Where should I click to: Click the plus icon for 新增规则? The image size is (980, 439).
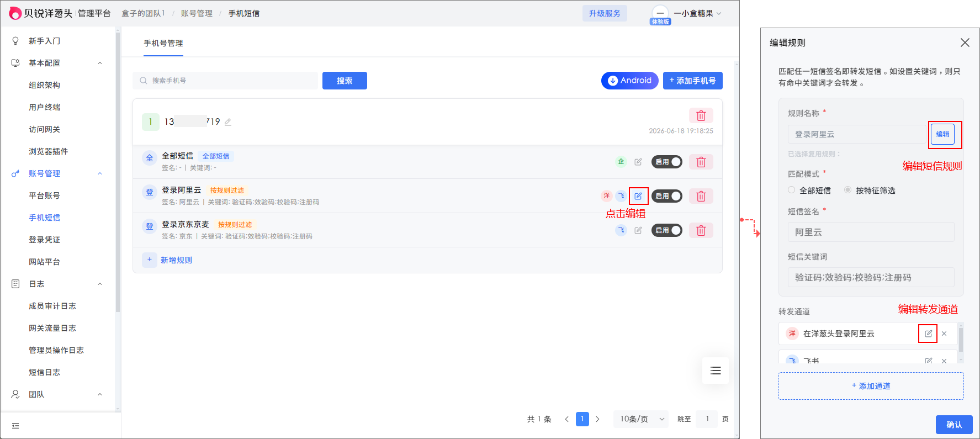(x=150, y=260)
